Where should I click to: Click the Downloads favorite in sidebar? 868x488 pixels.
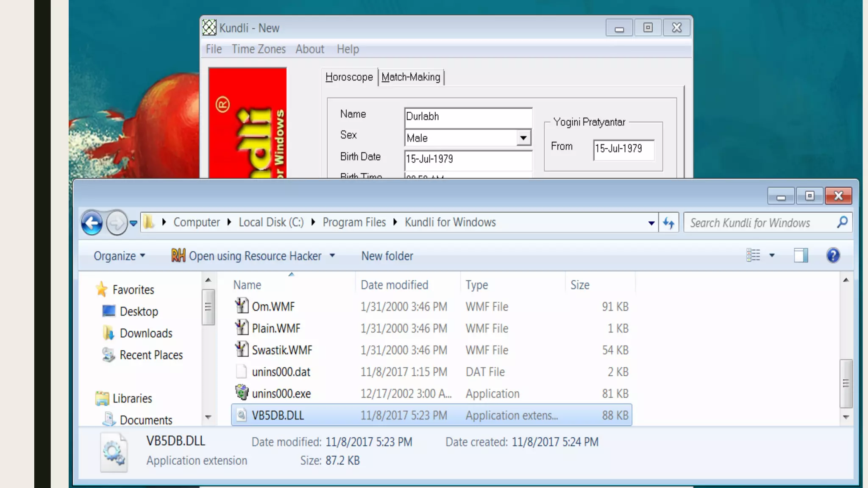pyautogui.click(x=146, y=333)
